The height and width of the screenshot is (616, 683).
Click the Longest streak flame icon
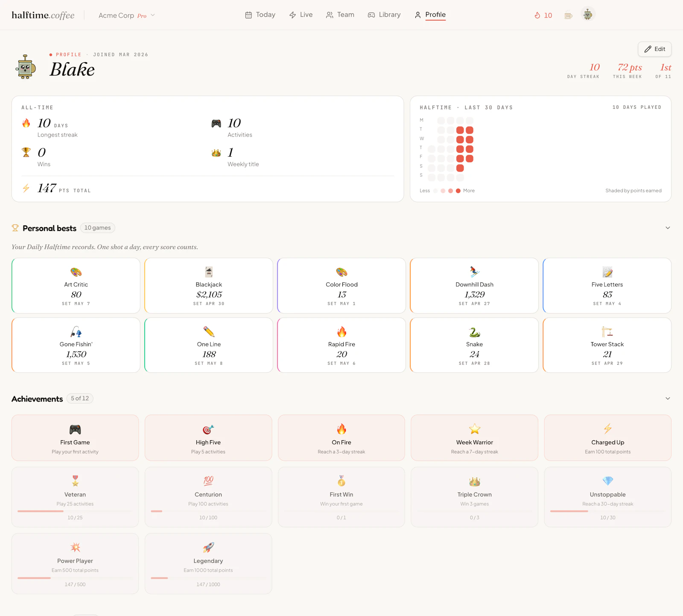pos(26,123)
